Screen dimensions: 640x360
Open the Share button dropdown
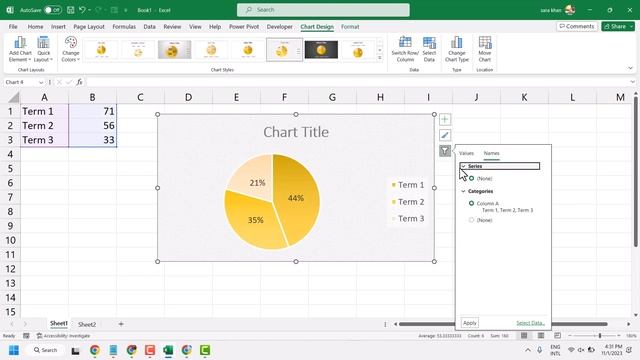point(631,27)
